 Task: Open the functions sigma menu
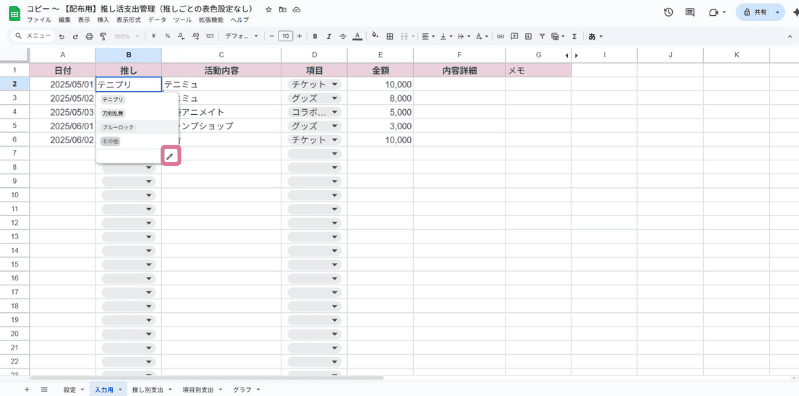tap(574, 36)
